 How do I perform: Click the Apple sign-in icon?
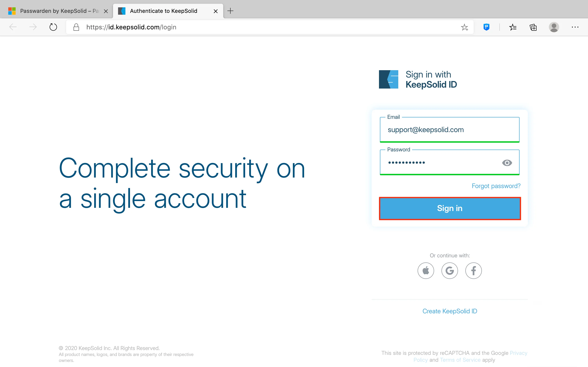pyautogui.click(x=426, y=270)
